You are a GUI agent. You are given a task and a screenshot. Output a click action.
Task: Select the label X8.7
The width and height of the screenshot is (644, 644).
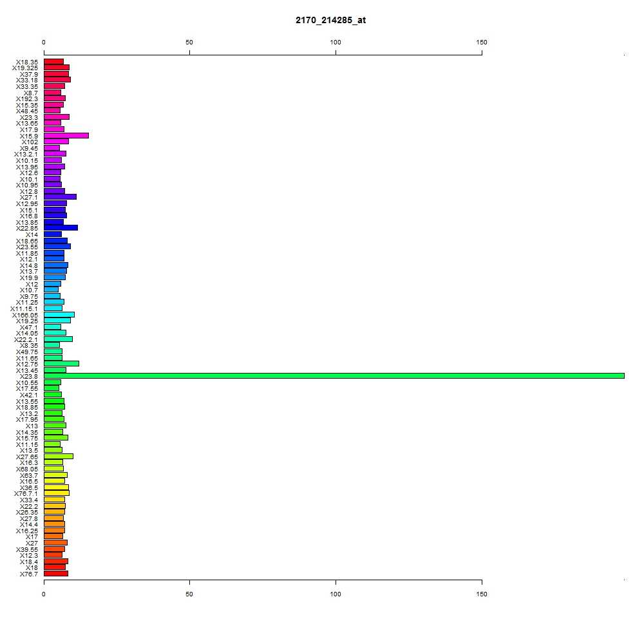(31, 93)
